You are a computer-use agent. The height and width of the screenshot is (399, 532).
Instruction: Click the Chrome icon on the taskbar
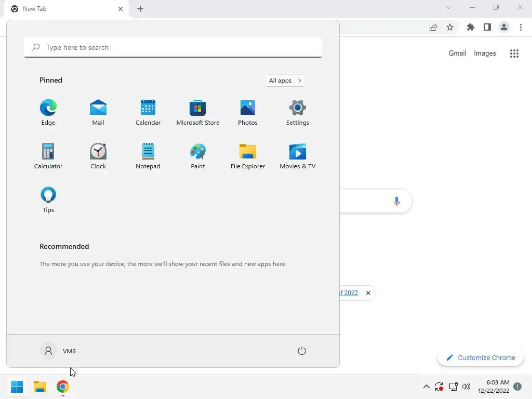coord(63,387)
